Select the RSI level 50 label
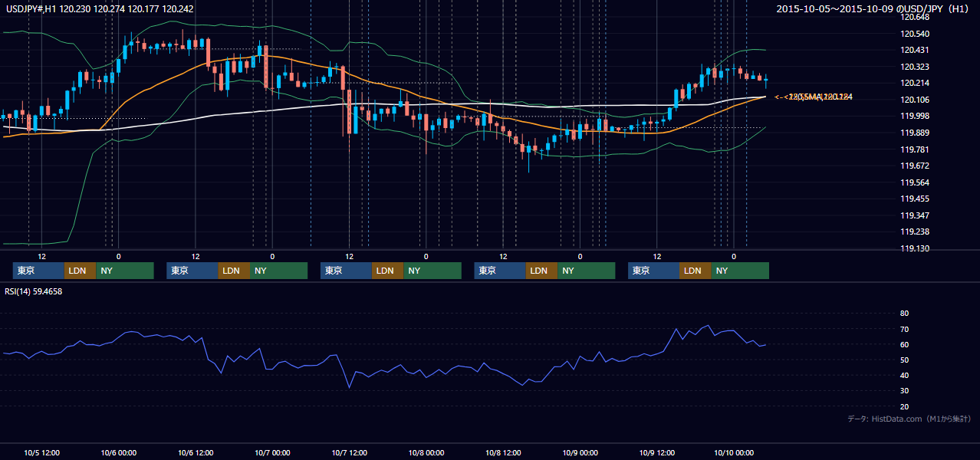The image size is (980, 460). [904, 360]
